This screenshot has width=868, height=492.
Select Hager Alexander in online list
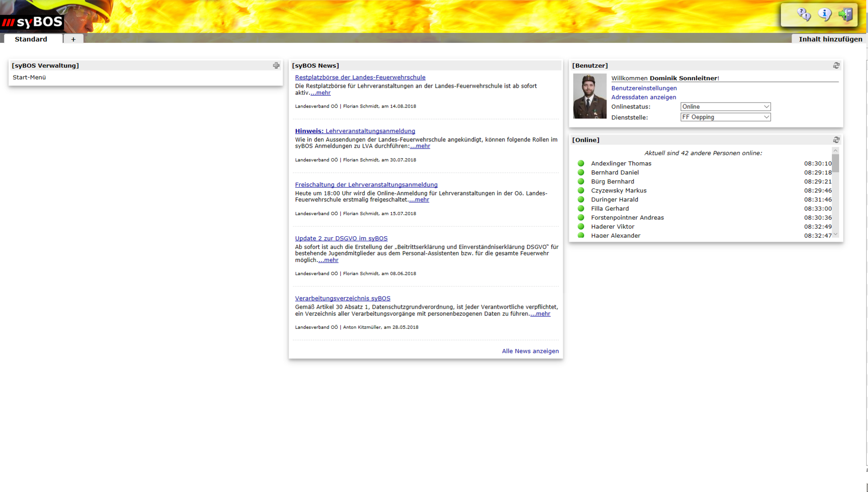click(615, 235)
